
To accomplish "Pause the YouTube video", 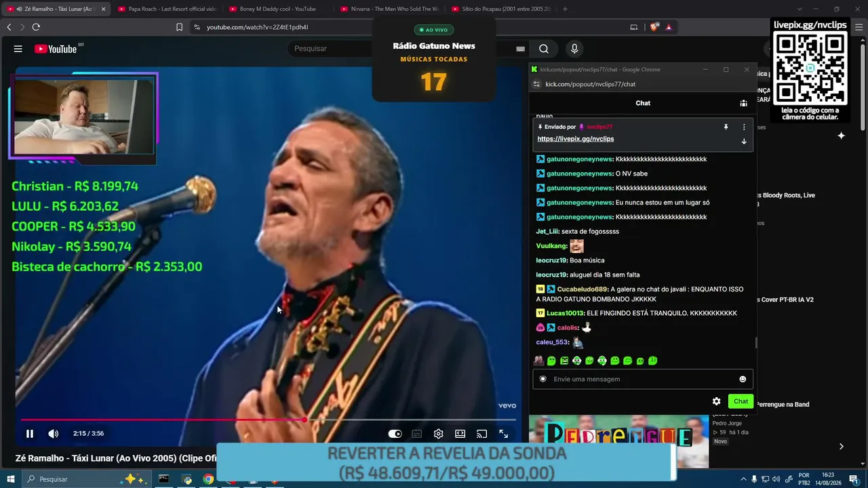I will tap(30, 434).
